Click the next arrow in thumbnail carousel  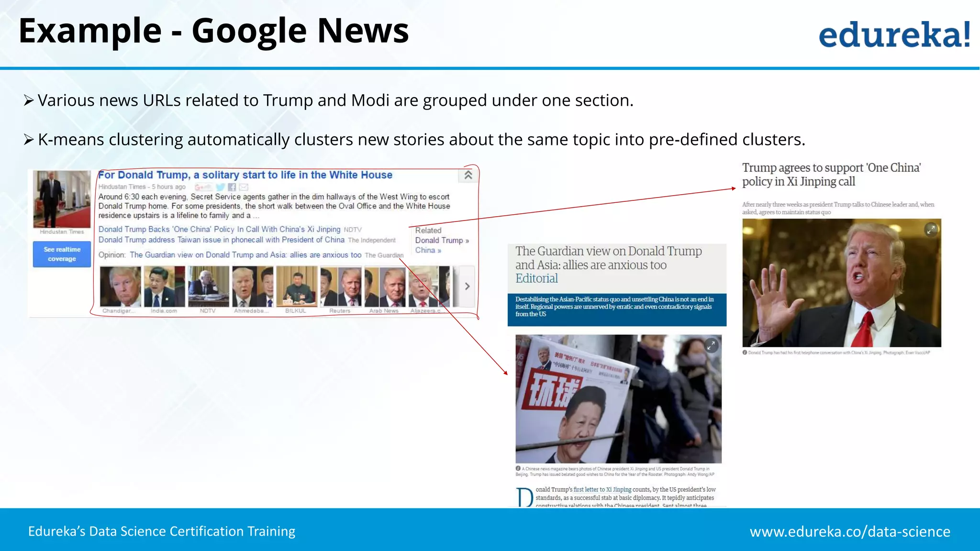pos(467,286)
